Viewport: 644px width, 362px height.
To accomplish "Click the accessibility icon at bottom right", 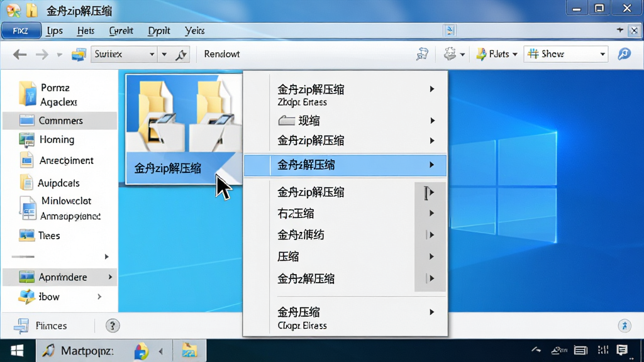I will coord(625,326).
